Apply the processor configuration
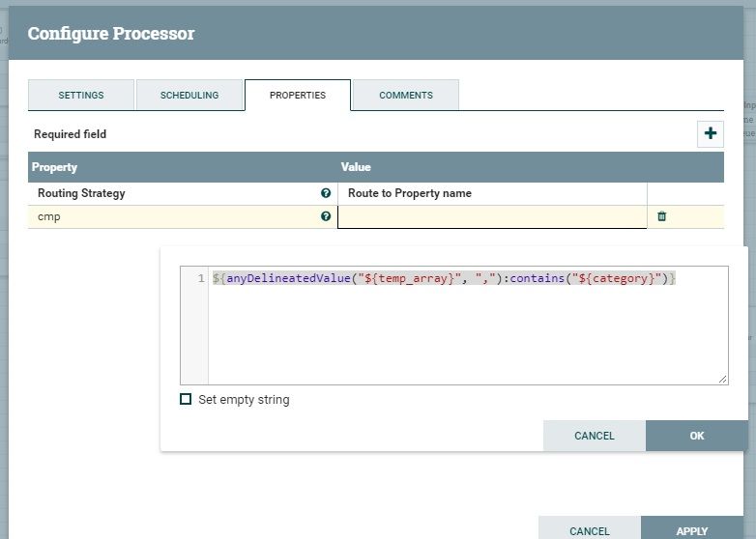This screenshot has height=539, width=756. tap(692, 530)
